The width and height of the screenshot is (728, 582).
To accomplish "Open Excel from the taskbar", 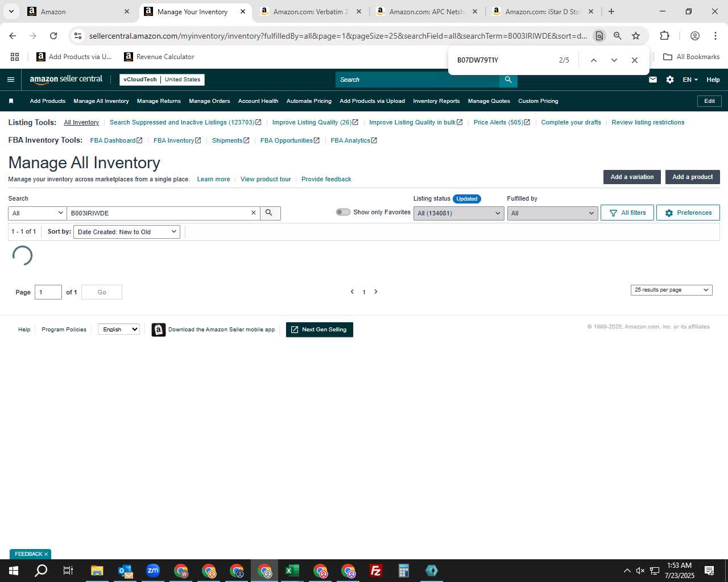I will click(x=292, y=571).
